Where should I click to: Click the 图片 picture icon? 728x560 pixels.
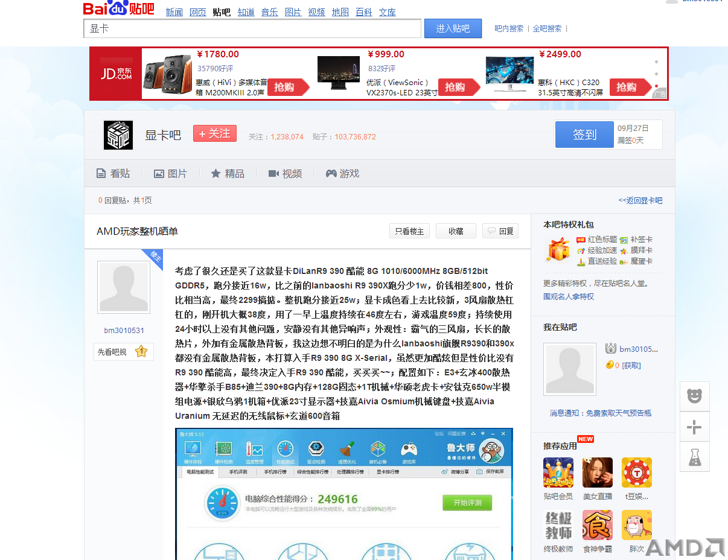click(159, 174)
